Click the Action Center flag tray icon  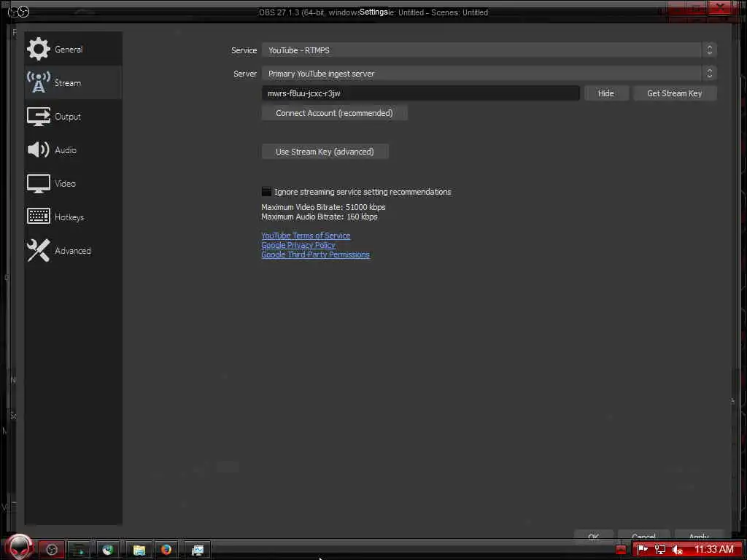pos(642,550)
